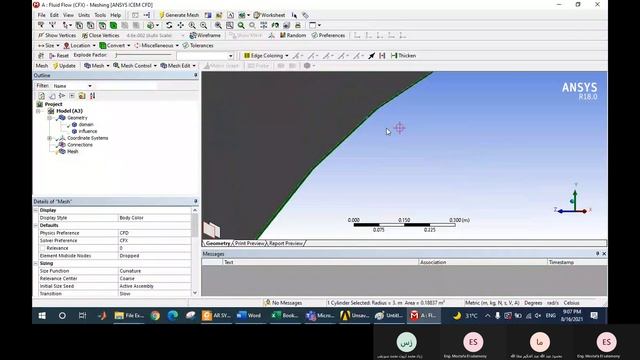
Task: Collapse the Geometry tree node
Action: click(x=49, y=118)
